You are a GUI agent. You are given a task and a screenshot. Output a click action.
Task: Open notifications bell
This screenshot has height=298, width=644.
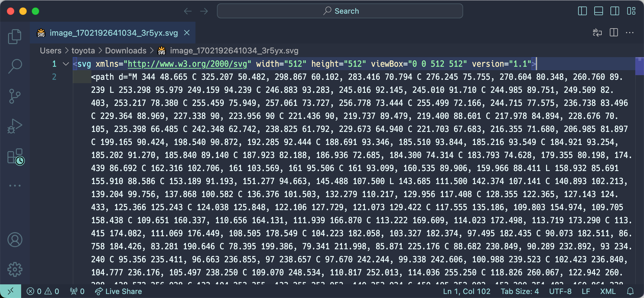click(630, 291)
